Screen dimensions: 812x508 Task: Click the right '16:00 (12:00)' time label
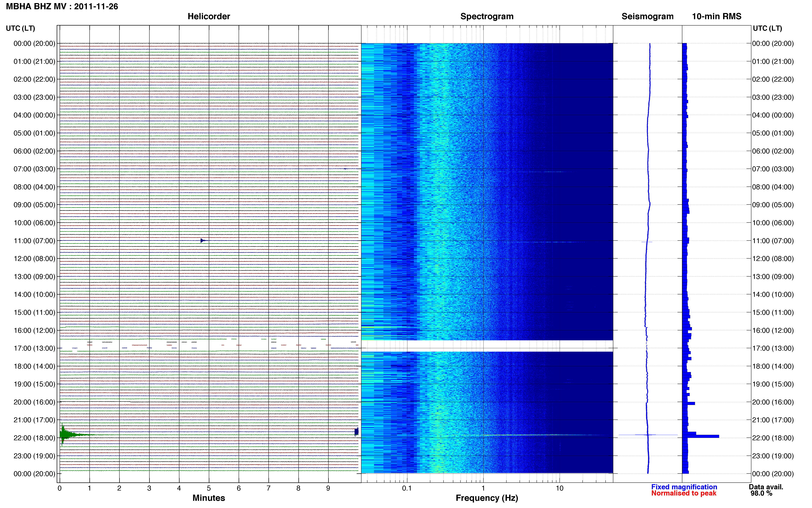click(773, 331)
